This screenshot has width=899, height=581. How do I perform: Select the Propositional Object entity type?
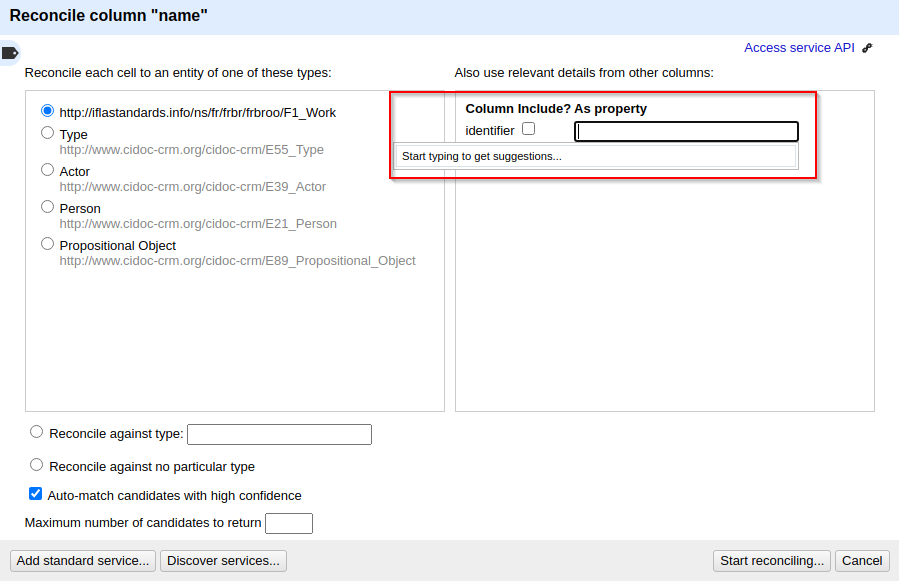47,243
